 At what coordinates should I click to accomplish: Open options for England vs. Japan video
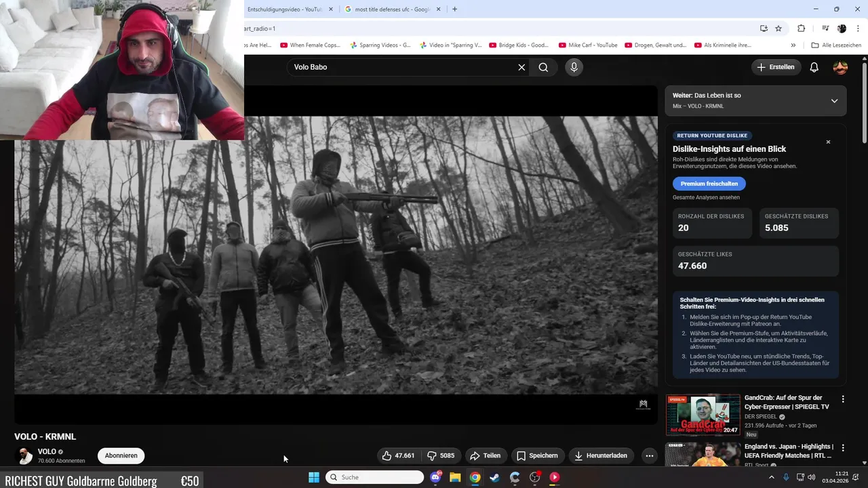[843, 448]
